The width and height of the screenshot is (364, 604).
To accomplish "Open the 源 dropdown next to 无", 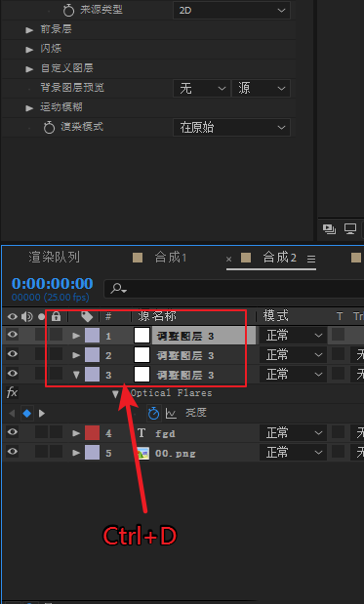I will pos(261,88).
